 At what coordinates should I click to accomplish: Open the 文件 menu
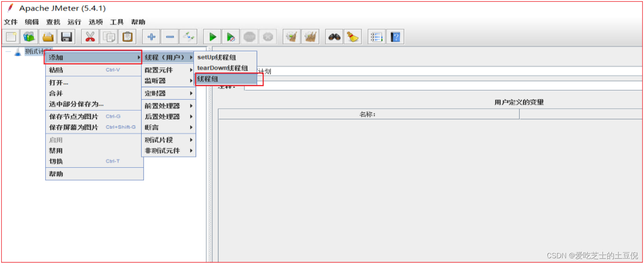pos(11,22)
